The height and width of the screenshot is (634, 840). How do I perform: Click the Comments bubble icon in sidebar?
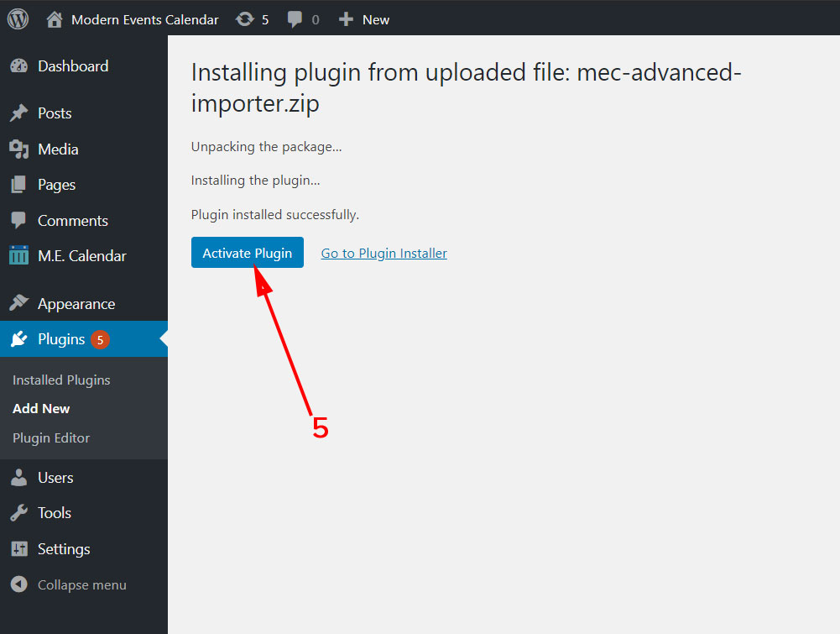pyautogui.click(x=18, y=220)
